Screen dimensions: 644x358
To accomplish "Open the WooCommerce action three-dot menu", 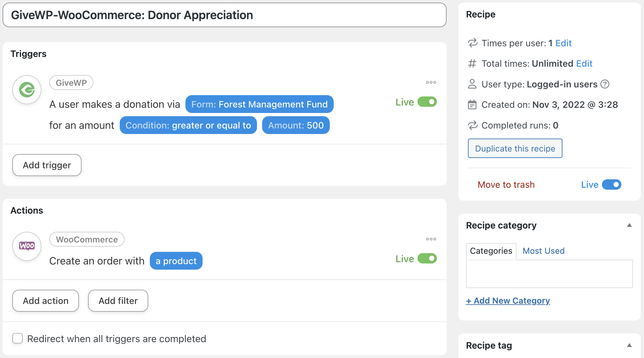I will [431, 239].
